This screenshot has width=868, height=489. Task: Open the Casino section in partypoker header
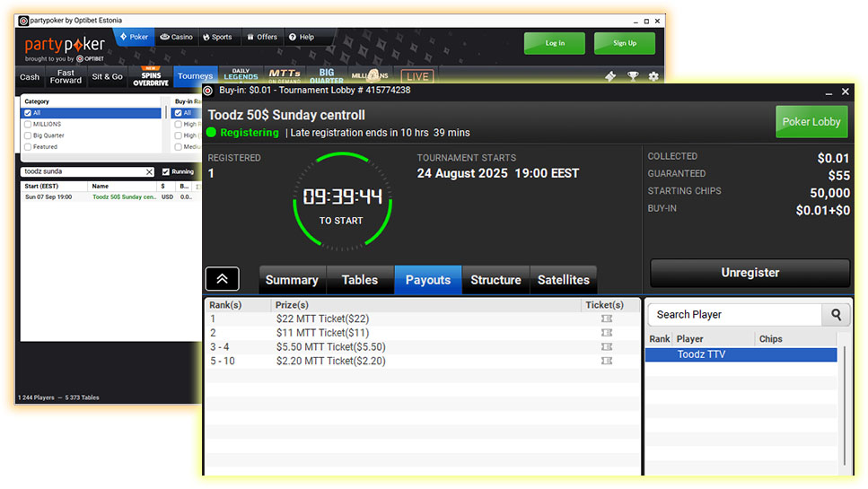[x=177, y=37]
